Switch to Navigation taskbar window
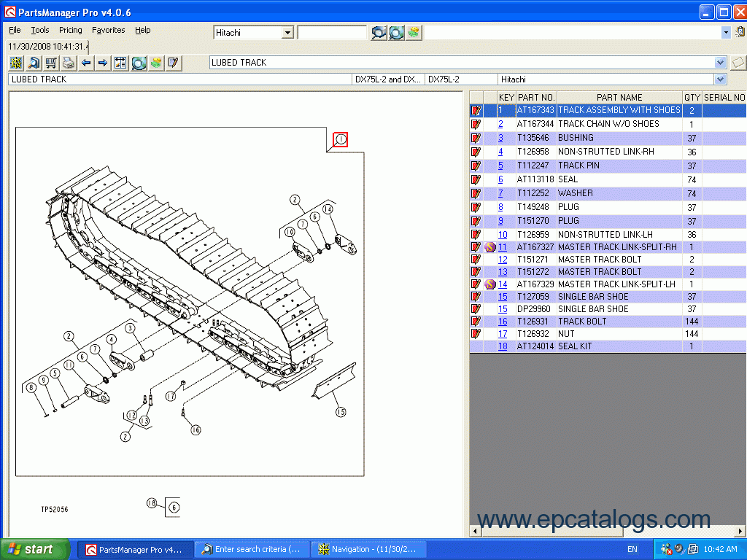 click(x=368, y=550)
